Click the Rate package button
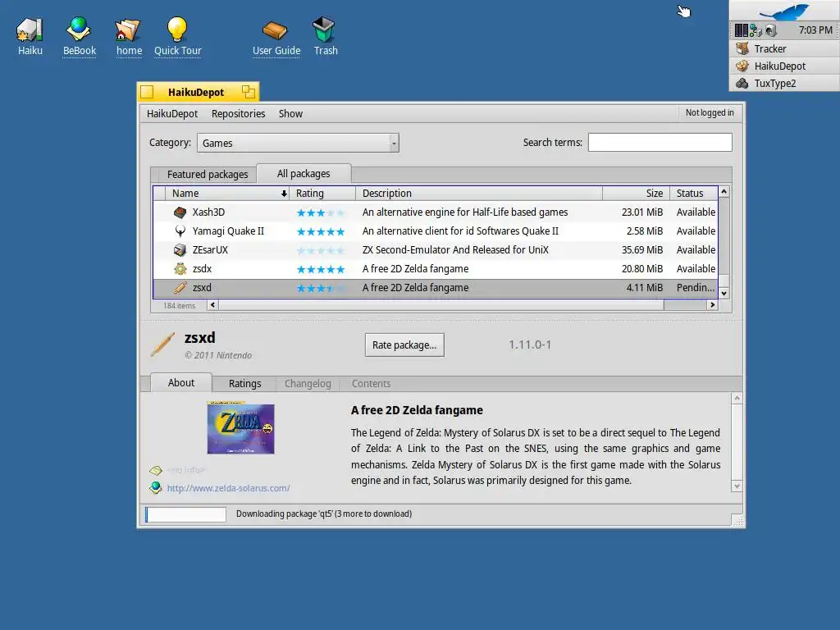The height and width of the screenshot is (630, 840). [404, 345]
